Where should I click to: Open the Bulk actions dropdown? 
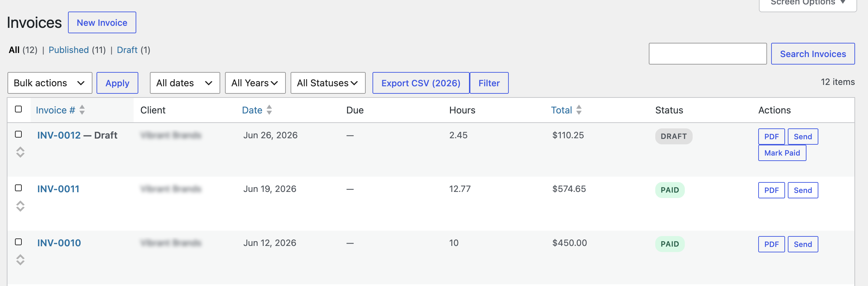pos(50,83)
